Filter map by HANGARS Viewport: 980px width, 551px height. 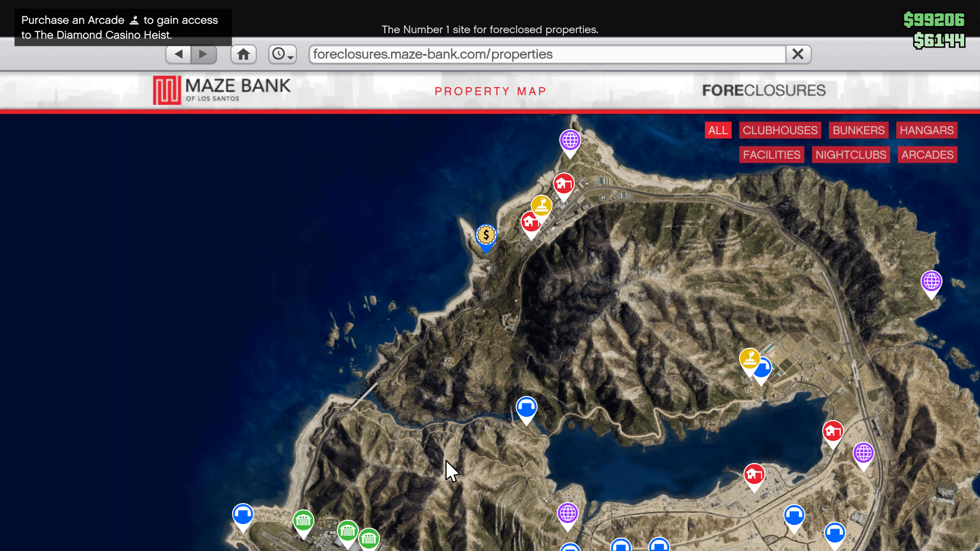coord(926,130)
